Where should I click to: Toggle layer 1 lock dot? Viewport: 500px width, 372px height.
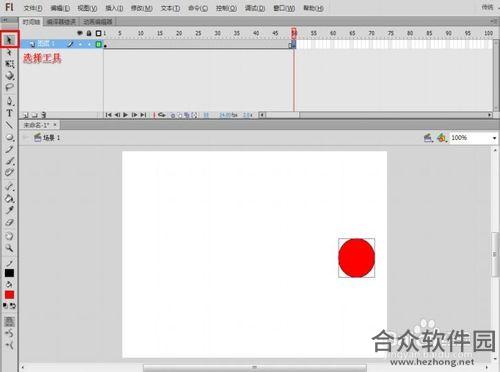[89, 44]
